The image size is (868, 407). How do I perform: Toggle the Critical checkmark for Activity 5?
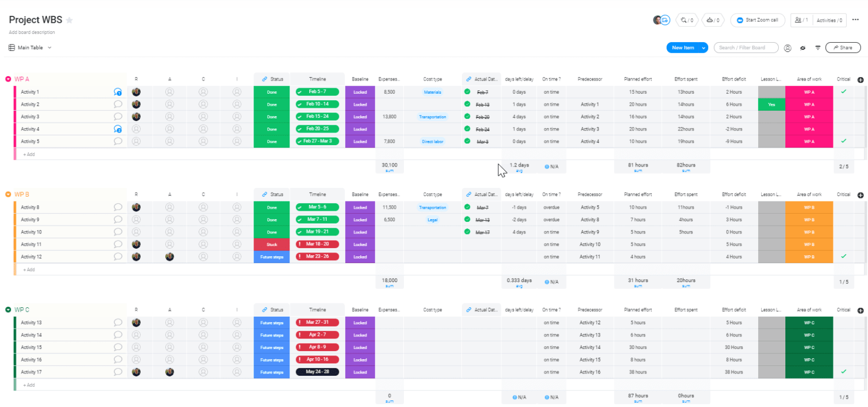(843, 141)
